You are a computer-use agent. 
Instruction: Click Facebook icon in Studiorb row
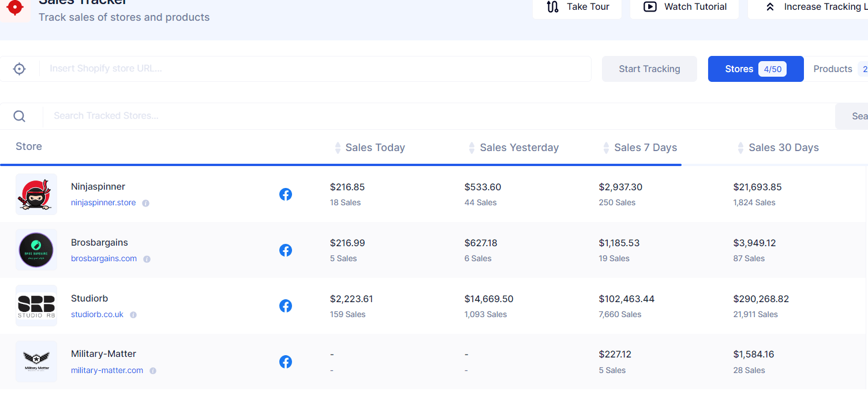pyautogui.click(x=285, y=306)
